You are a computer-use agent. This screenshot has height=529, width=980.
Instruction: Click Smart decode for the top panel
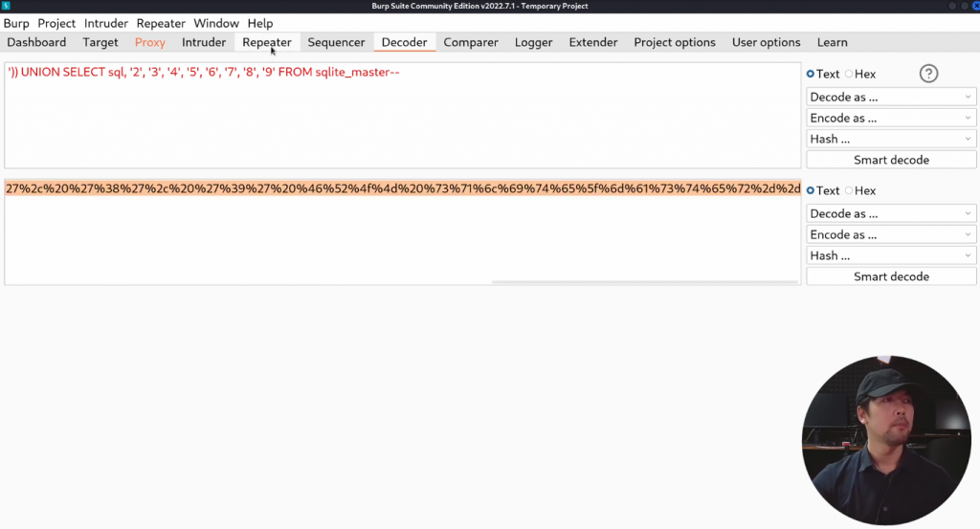[x=891, y=160]
